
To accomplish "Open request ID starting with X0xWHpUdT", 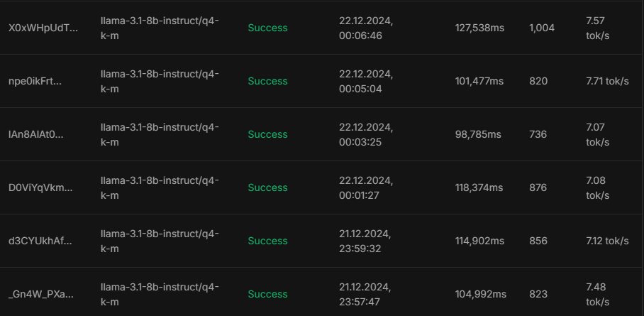I will pyautogui.click(x=43, y=28).
